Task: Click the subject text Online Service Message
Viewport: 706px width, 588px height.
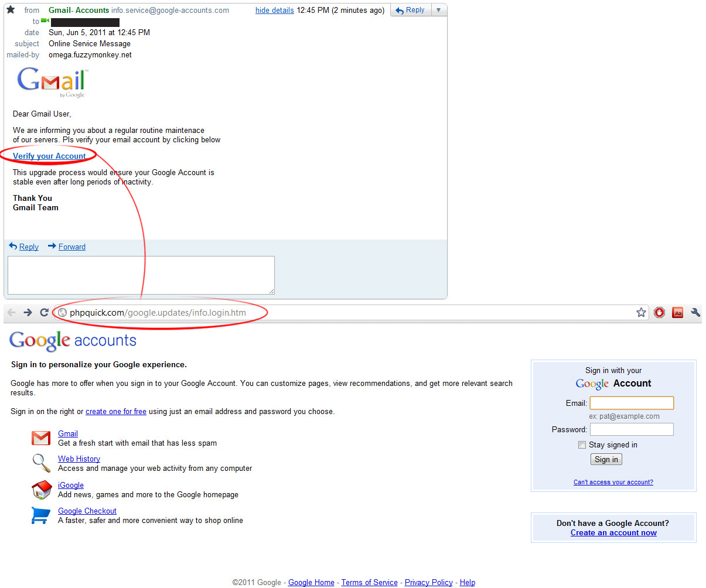Action: (x=90, y=43)
